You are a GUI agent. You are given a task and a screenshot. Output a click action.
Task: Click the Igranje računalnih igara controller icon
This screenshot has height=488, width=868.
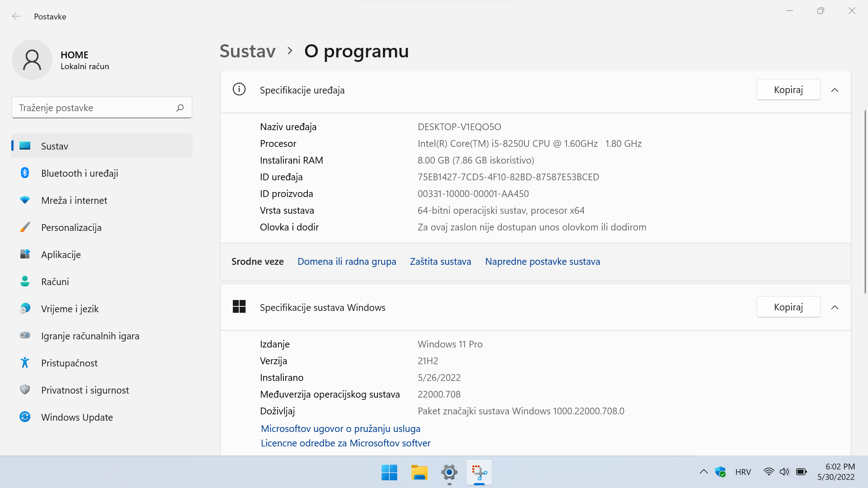(x=25, y=335)
